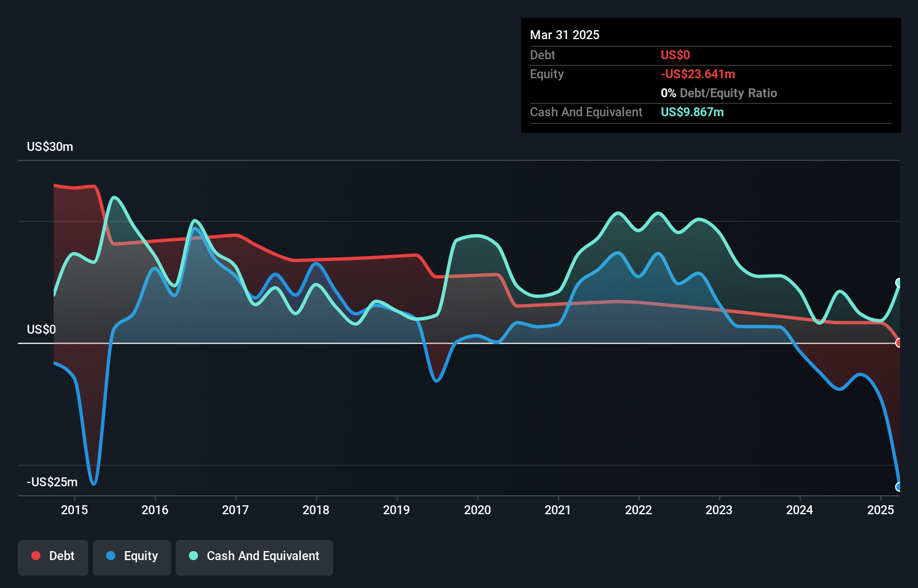The width and height of the screenshot is (918, 588).
Task: Click the tooltip Equity value -US$23.641m
Action: coord(698,74)
